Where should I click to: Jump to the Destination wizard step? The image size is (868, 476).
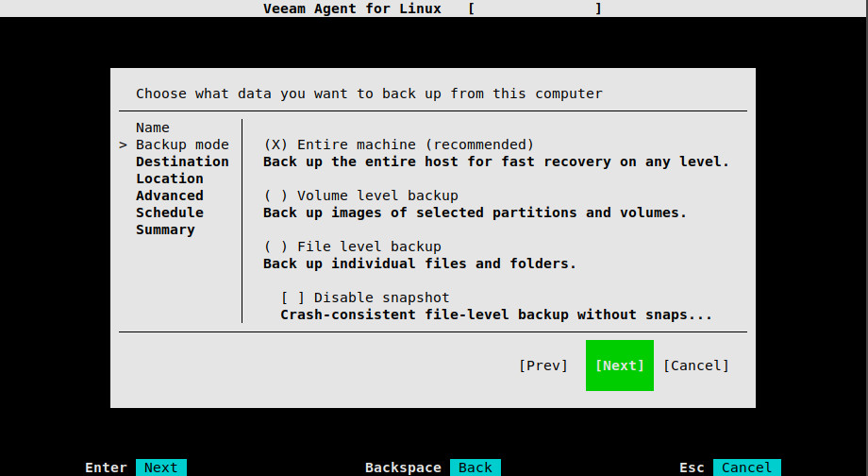coord(182,161)
